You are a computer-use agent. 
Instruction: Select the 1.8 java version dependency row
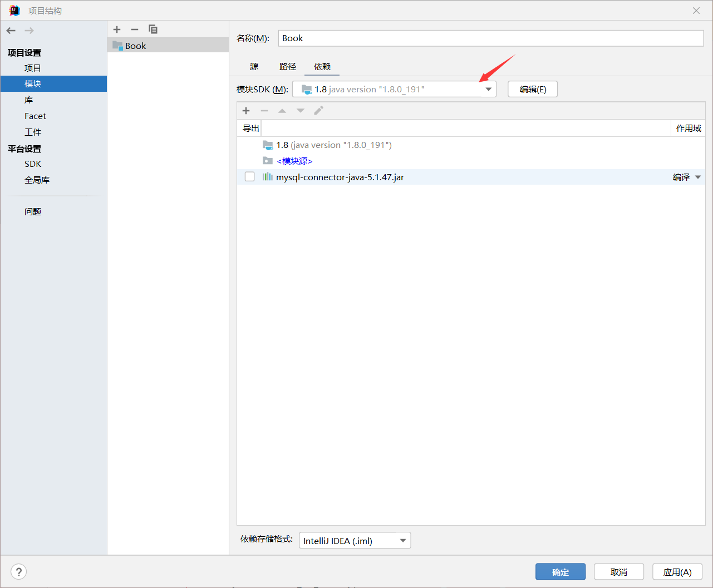[471, 145]
